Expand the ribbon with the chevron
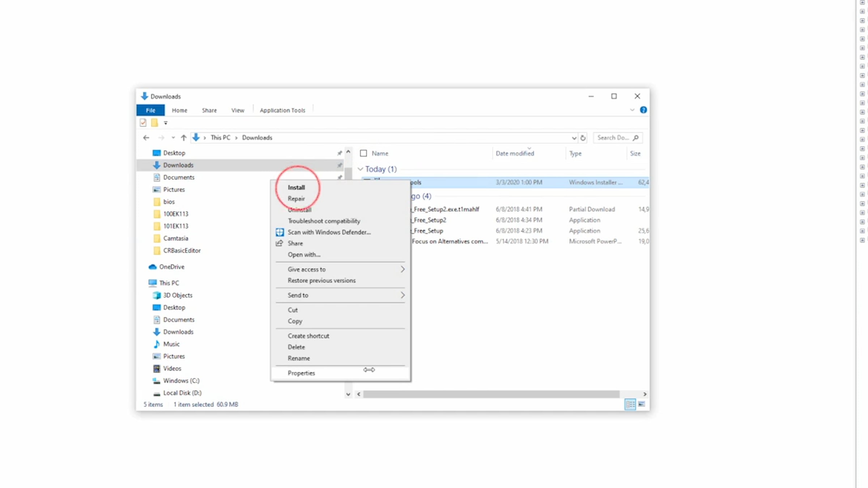 point(632,110)
